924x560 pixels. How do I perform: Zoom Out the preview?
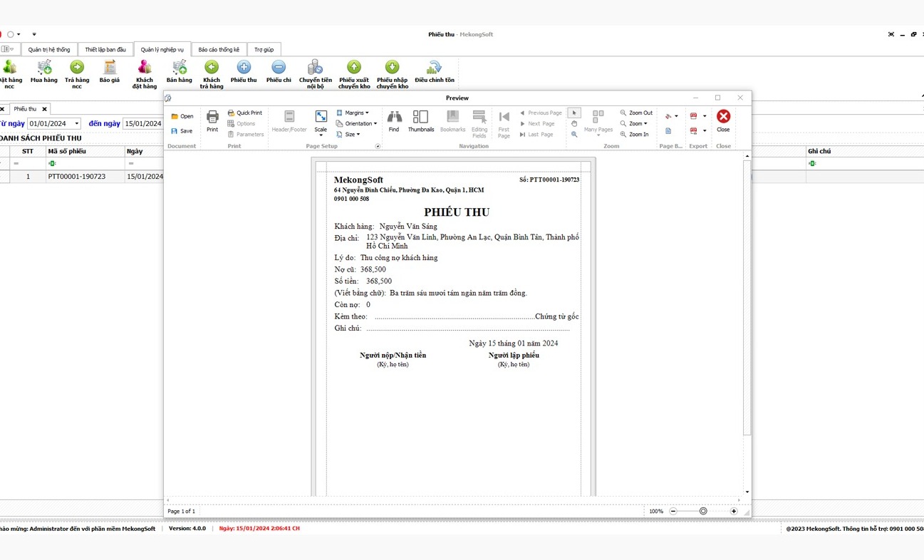click(636, 113)
